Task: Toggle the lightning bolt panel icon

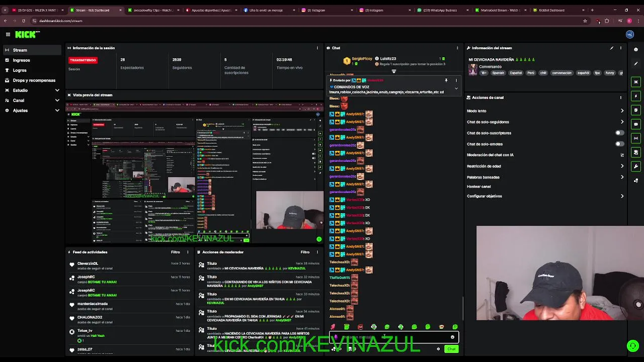Action: coord(636,96)
